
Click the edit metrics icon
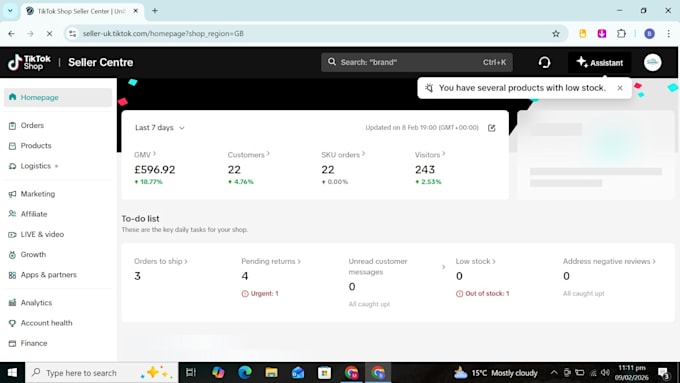491,128
